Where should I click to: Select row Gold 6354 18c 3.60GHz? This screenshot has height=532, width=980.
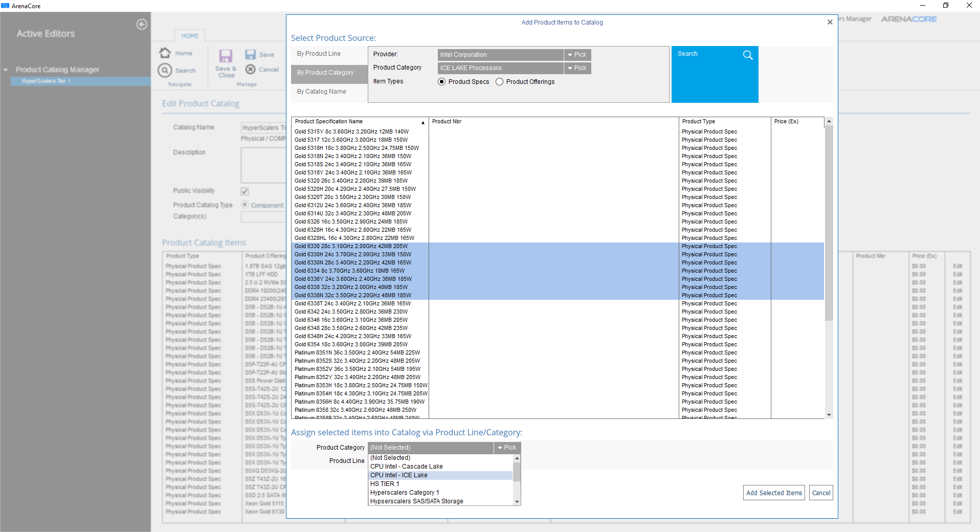(558, 345)
